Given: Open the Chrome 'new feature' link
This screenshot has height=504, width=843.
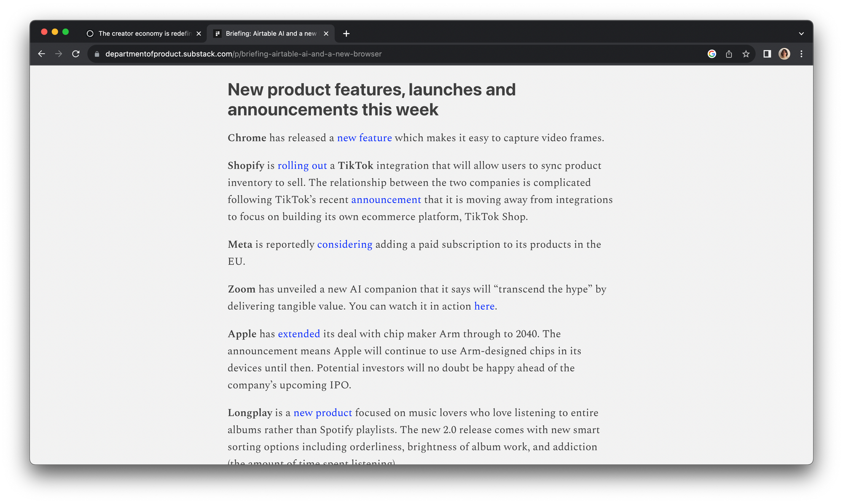Looking at the screenshot, I should point(364,138).
